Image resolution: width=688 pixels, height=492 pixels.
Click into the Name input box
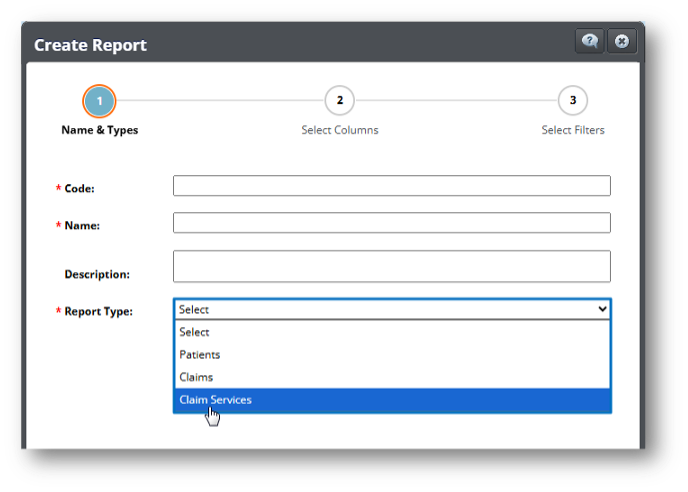(x=391, y=223)
